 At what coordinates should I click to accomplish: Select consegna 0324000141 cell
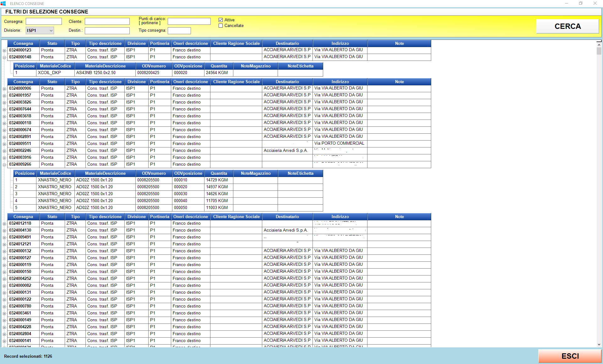click(23, 341)
